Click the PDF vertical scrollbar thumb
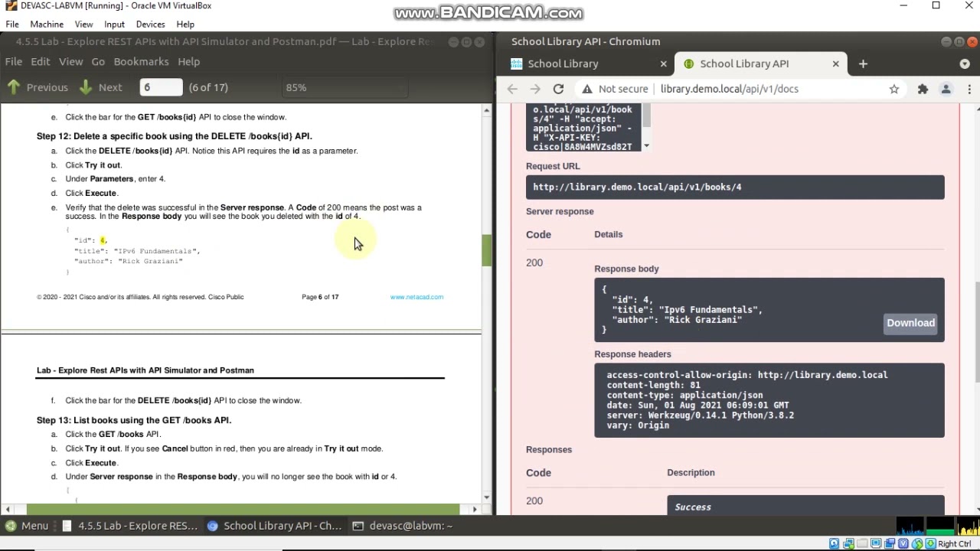This screenshot has height=551, width=980. pos(486,250)
